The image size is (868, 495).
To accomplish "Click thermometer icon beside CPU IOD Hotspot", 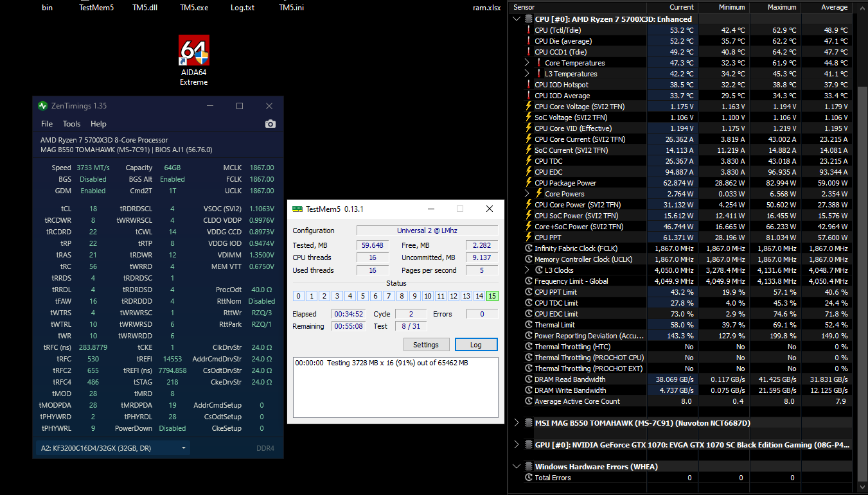I will click(529, 85).
